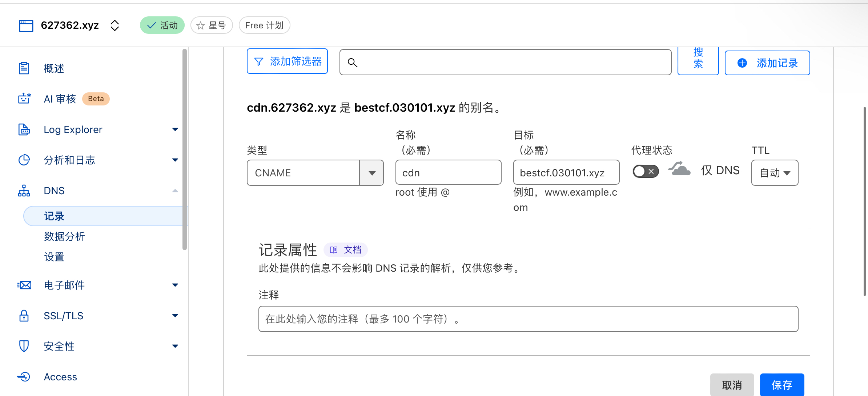Click the 名称 field containing cdn
This screenshot has width=868, height=396.
[448, 173]
